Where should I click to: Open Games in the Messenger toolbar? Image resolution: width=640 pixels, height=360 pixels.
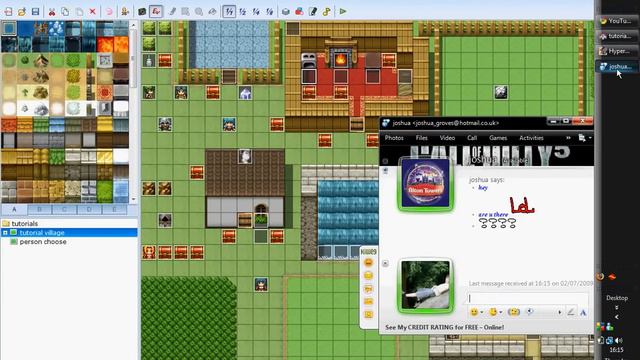tap(498, 138)
